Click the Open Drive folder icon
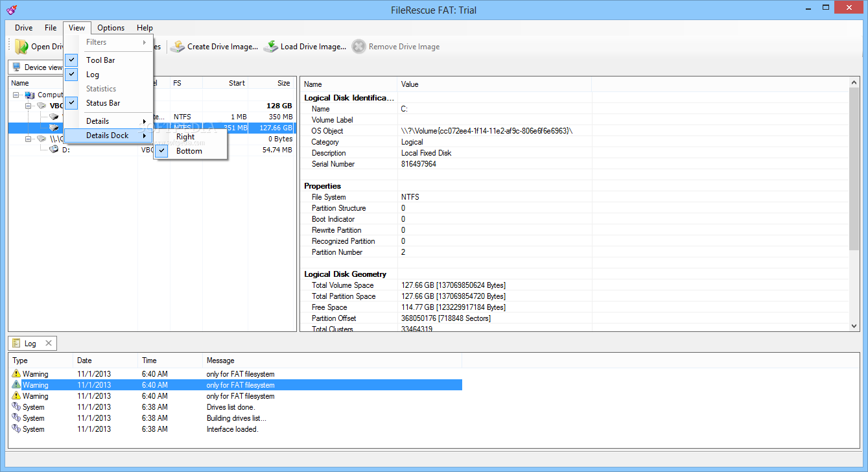 point(21,47)
